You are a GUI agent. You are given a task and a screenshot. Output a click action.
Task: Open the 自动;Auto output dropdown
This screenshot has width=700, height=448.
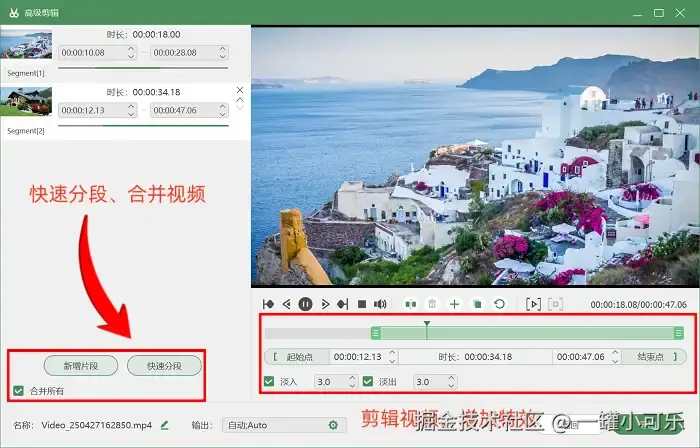[x=284, y=425]
